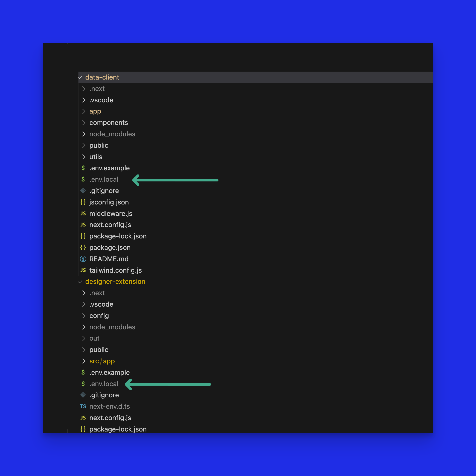Click the JS icon beside tailwind.config.js
Screen dimensions: 476x476
tap(83, 270)
